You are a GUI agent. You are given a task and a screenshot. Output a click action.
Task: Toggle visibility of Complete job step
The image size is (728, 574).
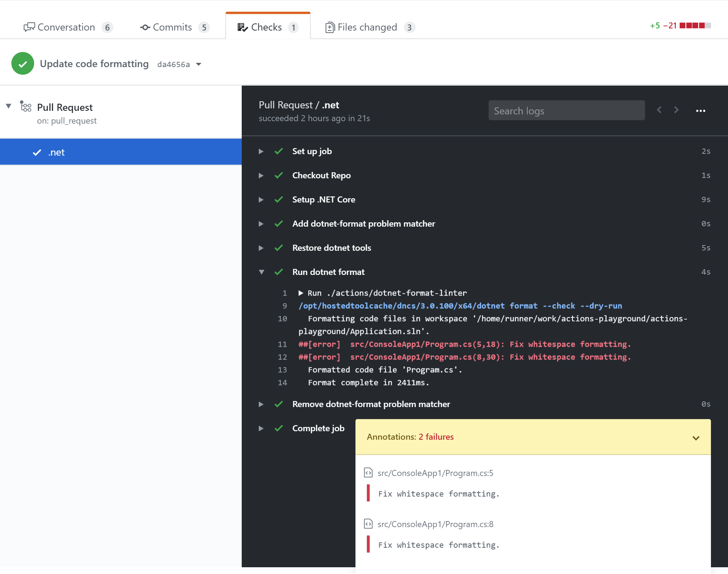tap(261, 428)
